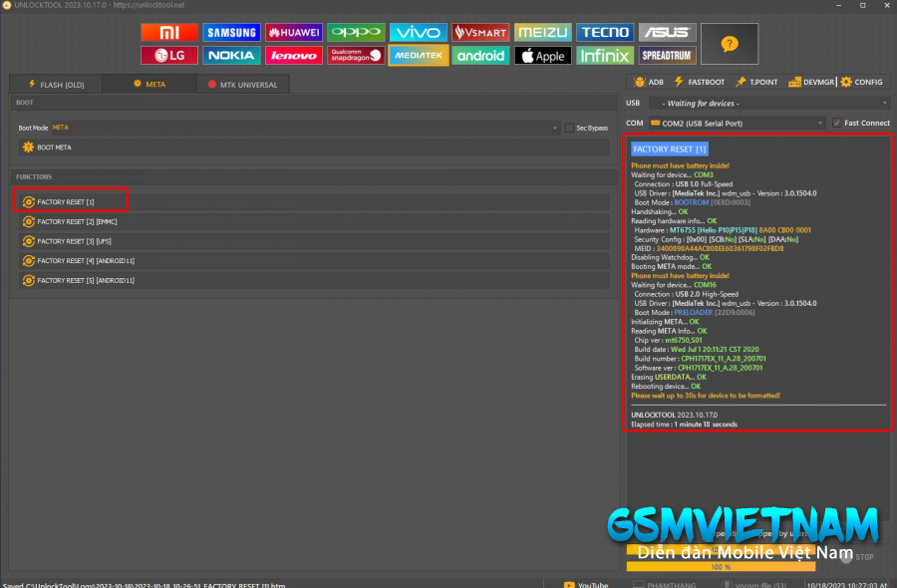Click the date and time in status bar
Image resolution: width=897 pixels, height=588 pixels.
pyautogui.click(x=847, y=585)
